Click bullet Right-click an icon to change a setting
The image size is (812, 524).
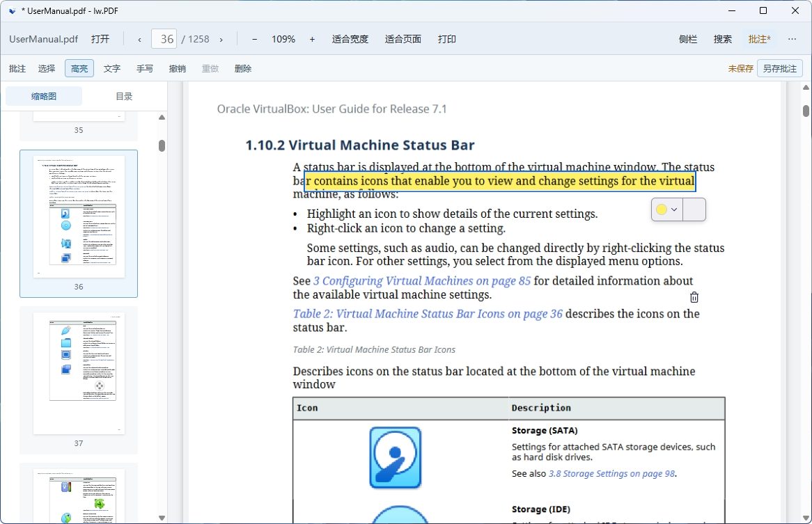coord(406,229)
